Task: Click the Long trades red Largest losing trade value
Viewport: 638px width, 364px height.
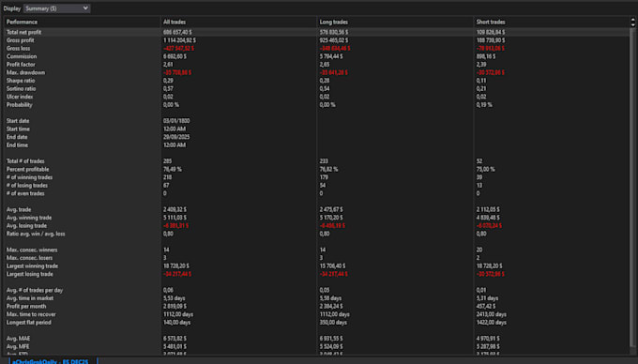Action: (x=334, y=274)
